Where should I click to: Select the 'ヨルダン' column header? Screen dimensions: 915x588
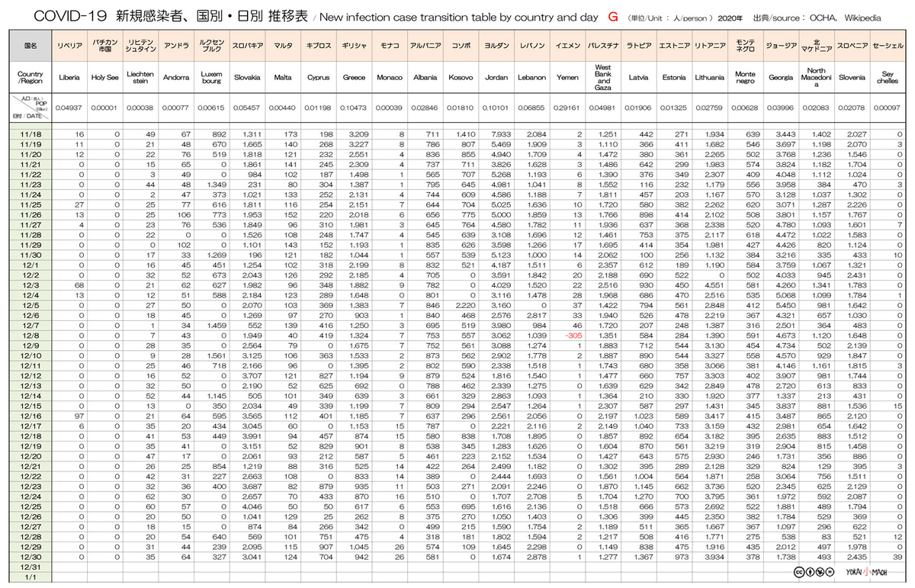[496, 46]
